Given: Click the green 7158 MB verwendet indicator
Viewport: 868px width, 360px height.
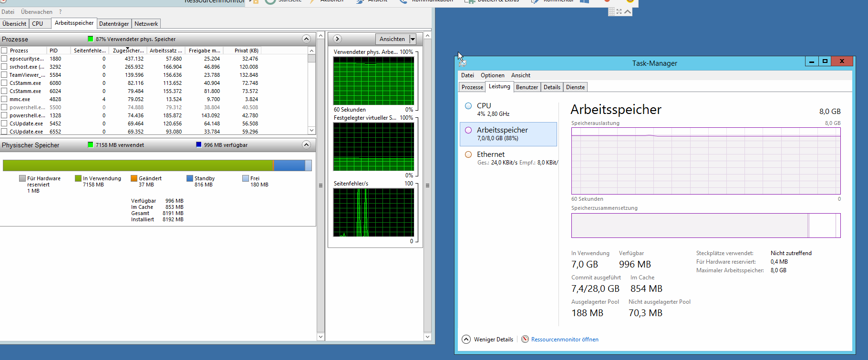Looking at the screenshot, I should coord(91,145).
